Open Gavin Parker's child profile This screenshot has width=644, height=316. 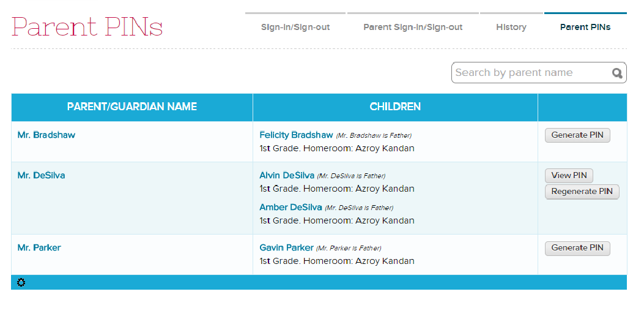point(286,247)
